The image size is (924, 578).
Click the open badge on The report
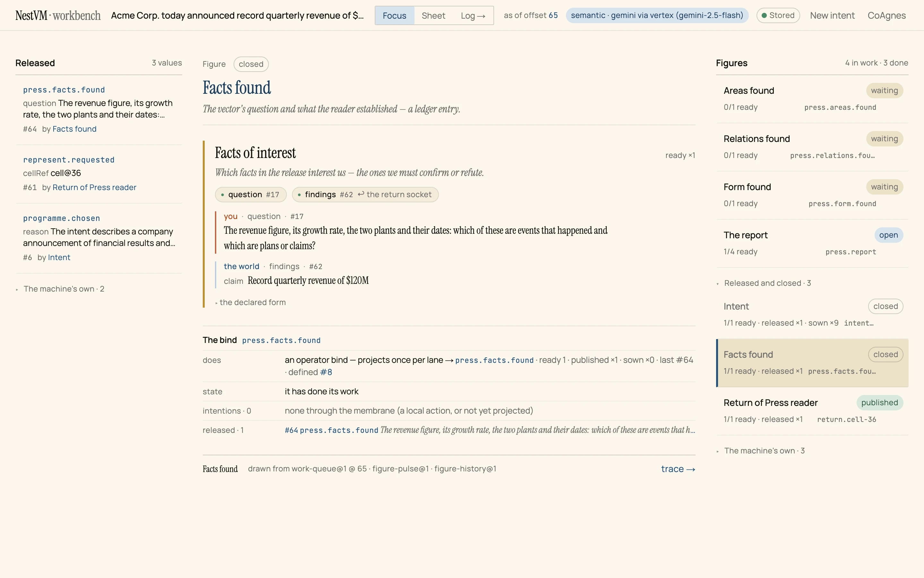click(888, 235)
